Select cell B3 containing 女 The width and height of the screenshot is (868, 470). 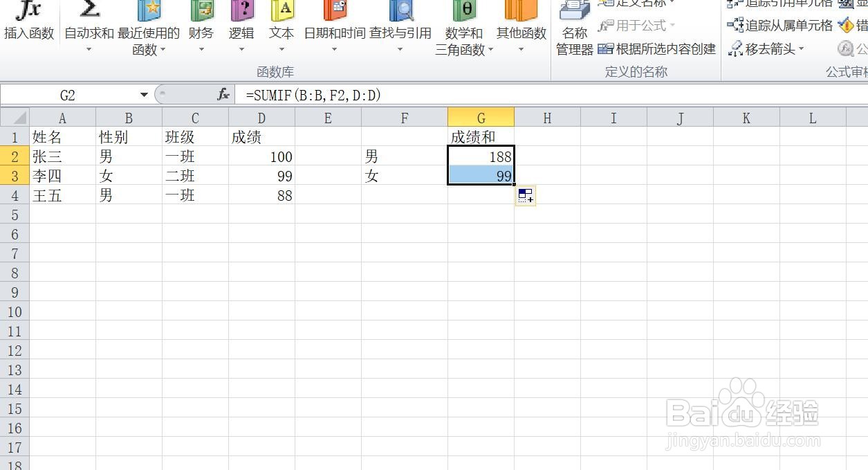pos(129,176)
